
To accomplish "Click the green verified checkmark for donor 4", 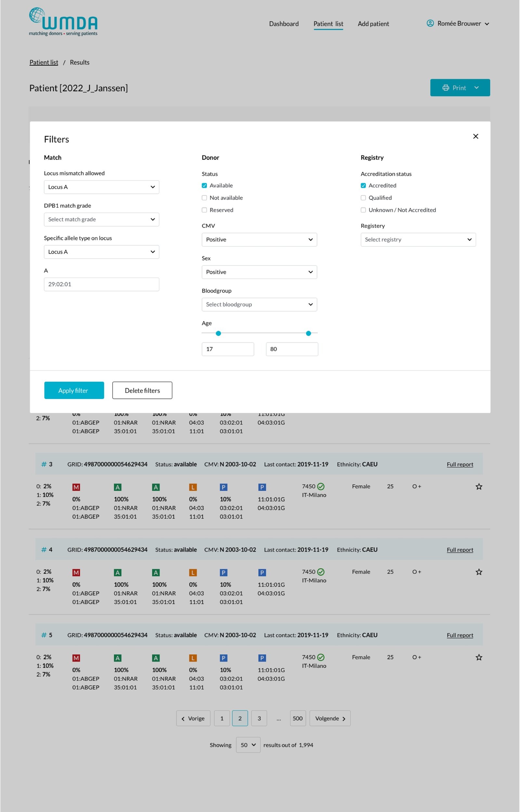I will (x=321, y=572).
